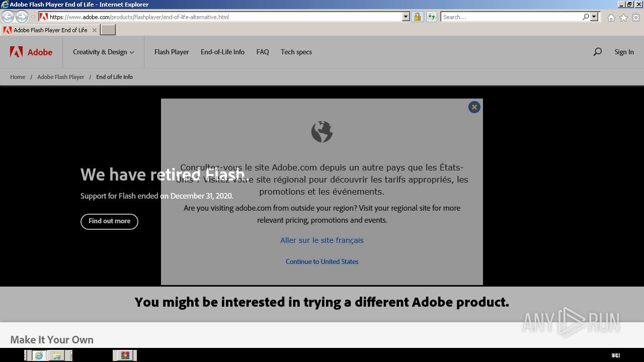The width and height of the screenshot is (644, 362).
Task: Click the Back navigation arrow in Internet Explorer
Action: click(x=8, y=17)
